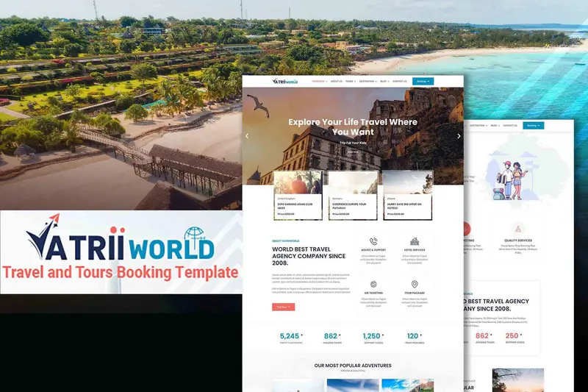Open the United Kingdom tour card
588x392 pixels.
298,195
